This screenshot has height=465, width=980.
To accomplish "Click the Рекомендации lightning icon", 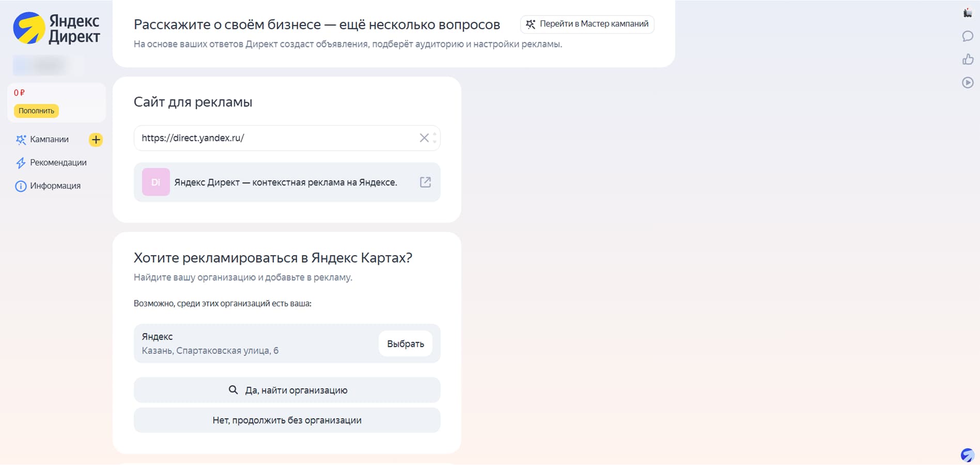I will 21,163.
